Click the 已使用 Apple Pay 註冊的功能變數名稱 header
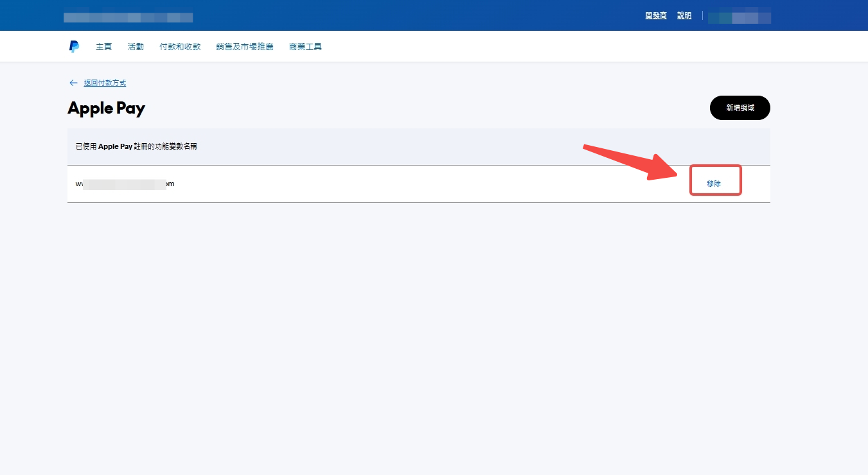The width and height of the screenshot is (868, 475). 136,146
